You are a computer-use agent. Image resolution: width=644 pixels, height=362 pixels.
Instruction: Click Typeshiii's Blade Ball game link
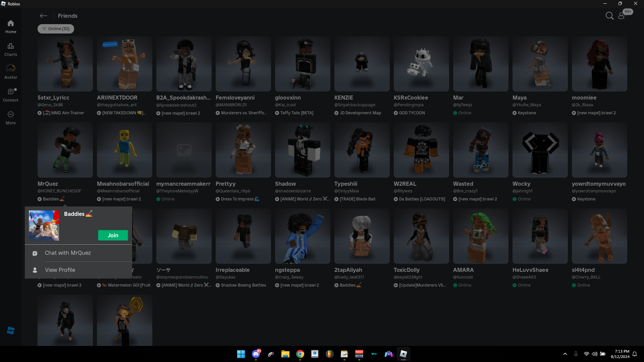click(x=357, y=199)
